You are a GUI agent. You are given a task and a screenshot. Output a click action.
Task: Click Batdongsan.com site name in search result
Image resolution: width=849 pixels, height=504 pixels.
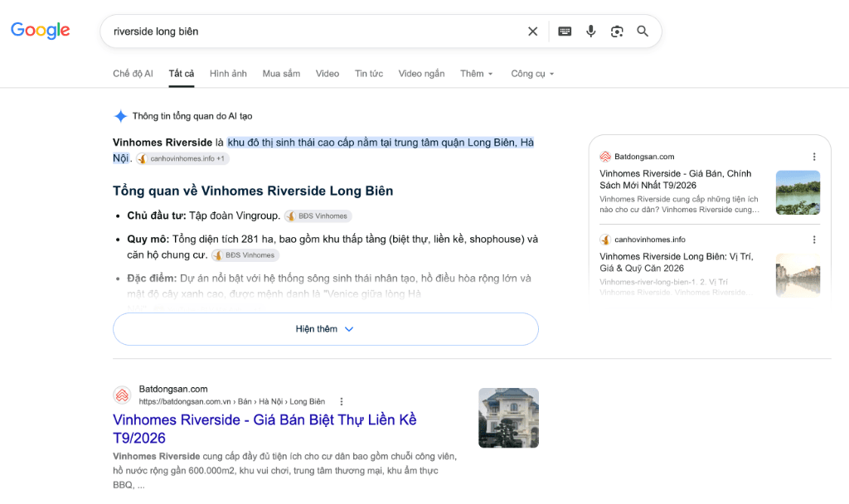(x=173, y=389)
